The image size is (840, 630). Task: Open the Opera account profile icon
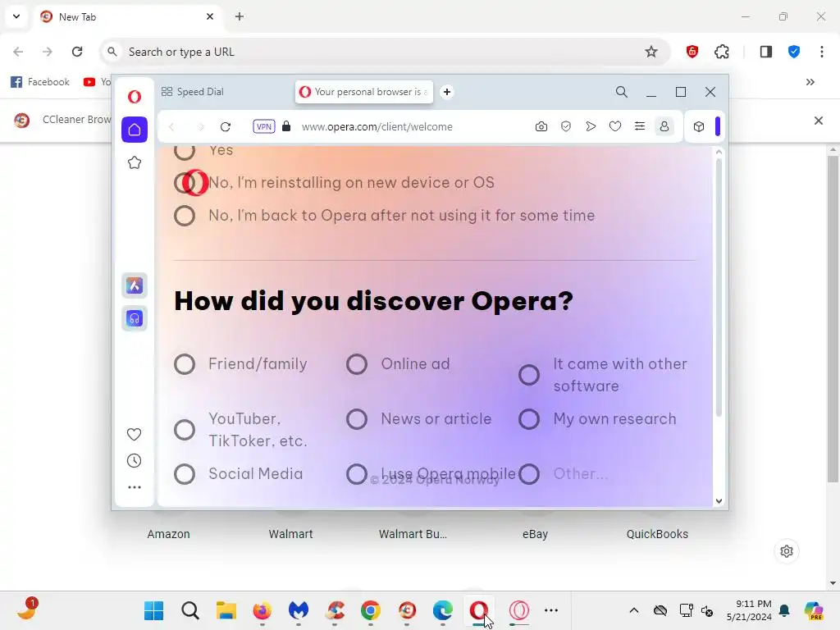pyautogui.click(x=664, y=127)
